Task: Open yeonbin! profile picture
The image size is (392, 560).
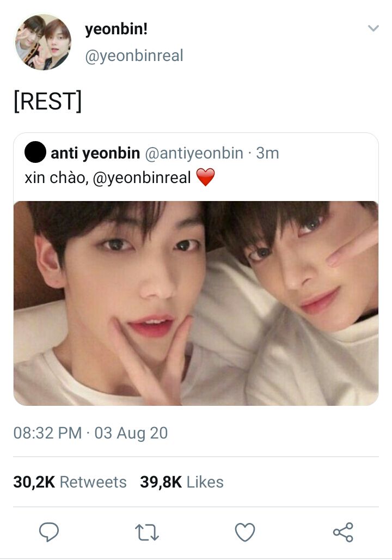Action: 43,42
